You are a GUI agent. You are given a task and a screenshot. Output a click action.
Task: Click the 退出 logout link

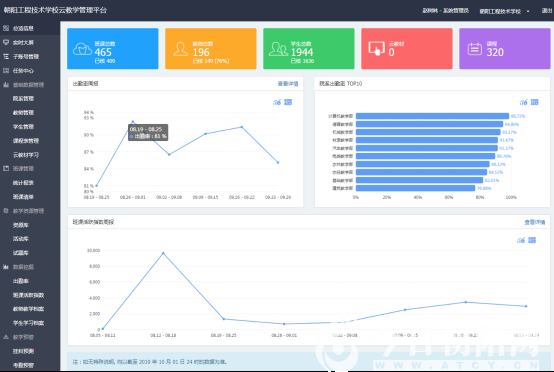[x=547, y=11]
